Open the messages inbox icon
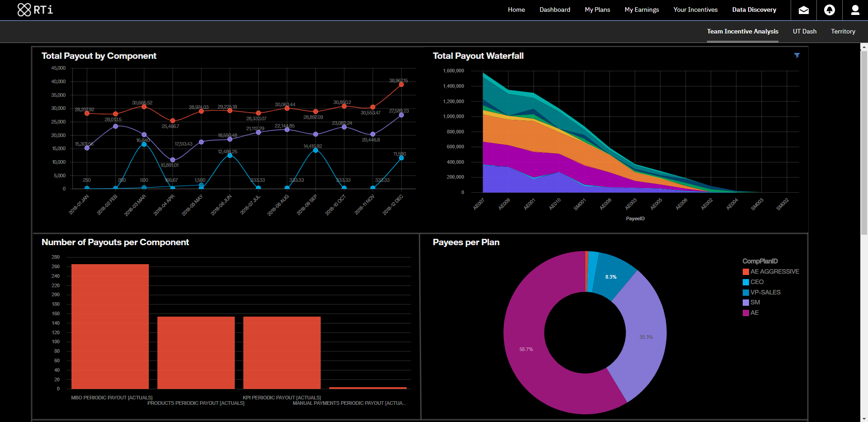 click(804, 9)
